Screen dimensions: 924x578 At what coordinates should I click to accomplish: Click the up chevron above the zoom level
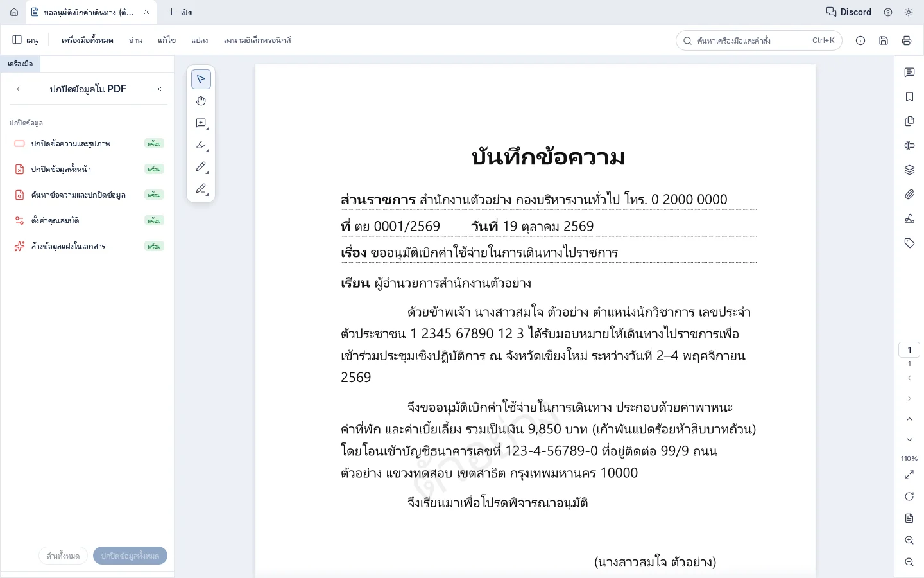(x=909, y=419)
